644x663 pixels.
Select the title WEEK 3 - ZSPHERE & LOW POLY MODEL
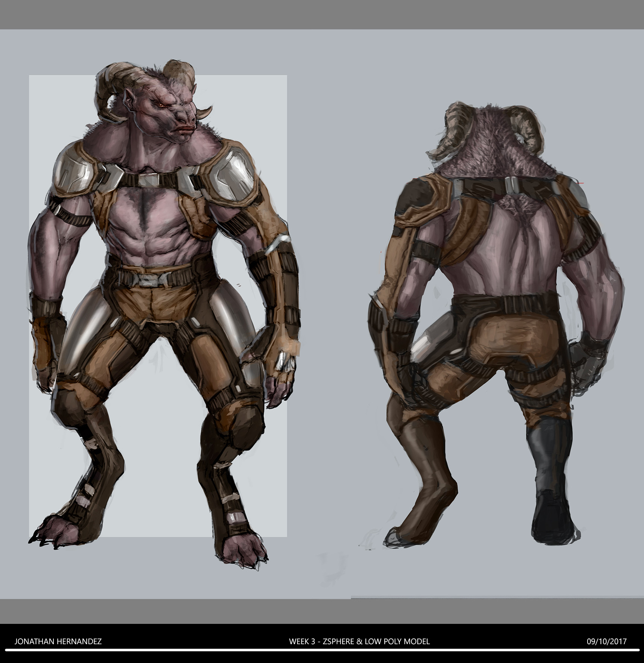[x=359, y=640]
